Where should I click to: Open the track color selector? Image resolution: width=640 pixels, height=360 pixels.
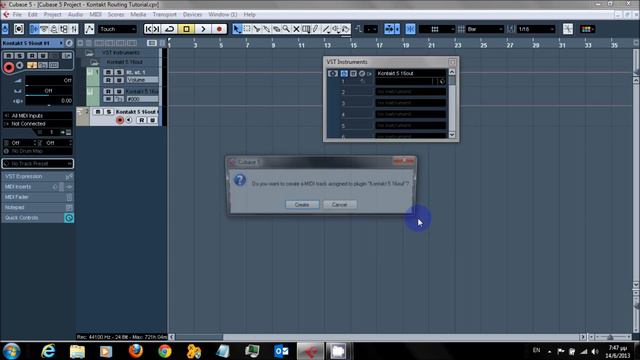pos(587,29)
